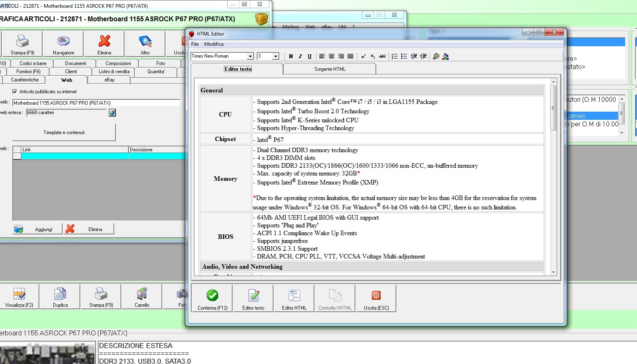Toggle underline formatting in HTML Editor
Screen dimensions: 637x364
(309, 56)
